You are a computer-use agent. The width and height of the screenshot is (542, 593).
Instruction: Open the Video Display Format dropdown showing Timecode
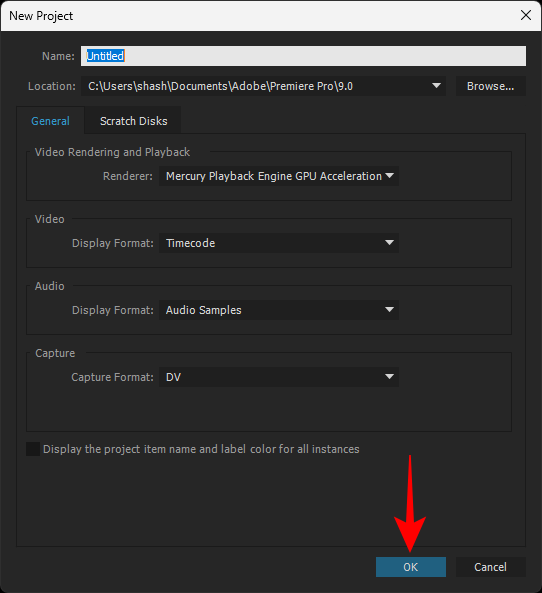coord(279,243)
